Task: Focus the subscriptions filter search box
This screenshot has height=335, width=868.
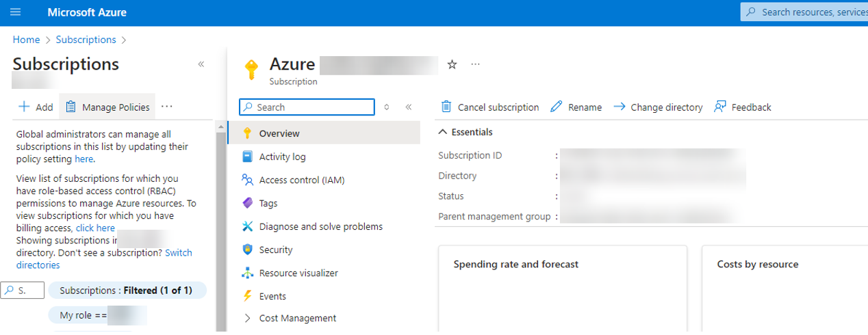Action: coord(23,291)
